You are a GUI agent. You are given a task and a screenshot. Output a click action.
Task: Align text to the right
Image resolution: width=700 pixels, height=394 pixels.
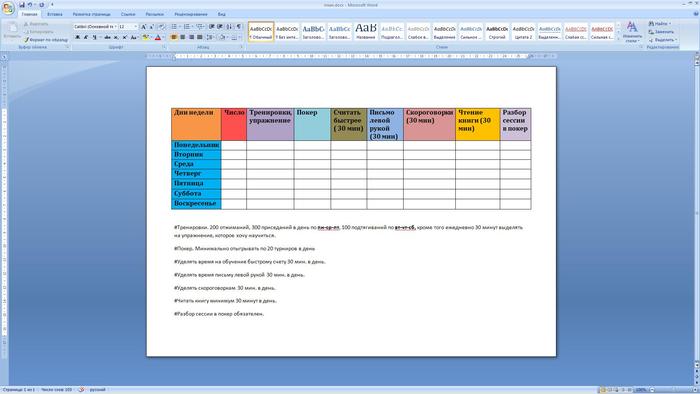191,37
